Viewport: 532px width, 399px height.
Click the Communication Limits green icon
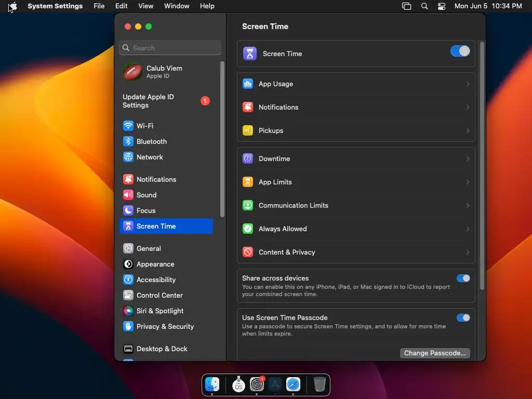pos(248,206)
